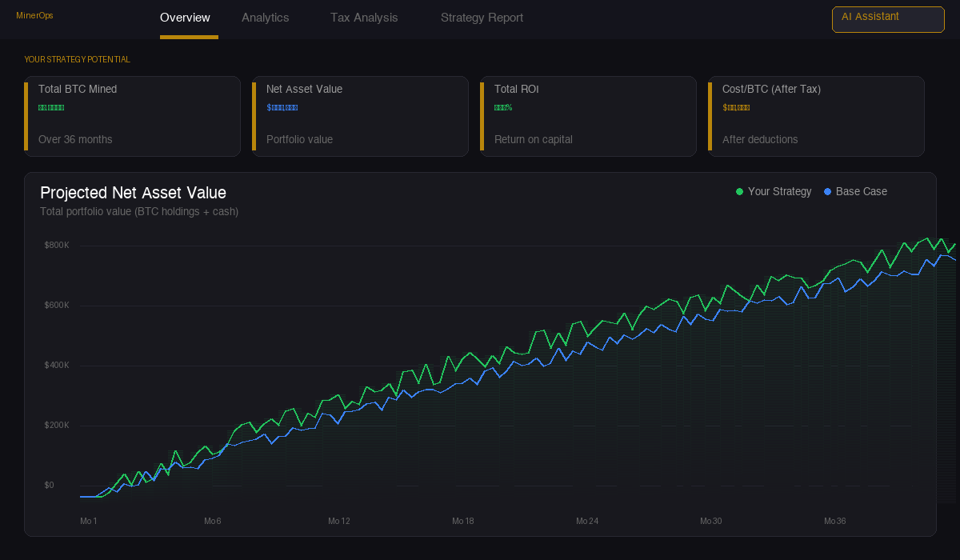Click the Mo 24 axis label
The image size is (960, 560).
[587, 521]
